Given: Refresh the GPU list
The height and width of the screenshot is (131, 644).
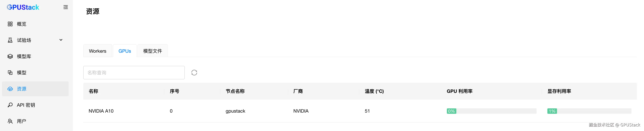Looking at the screenshot, I should [194, 73].
